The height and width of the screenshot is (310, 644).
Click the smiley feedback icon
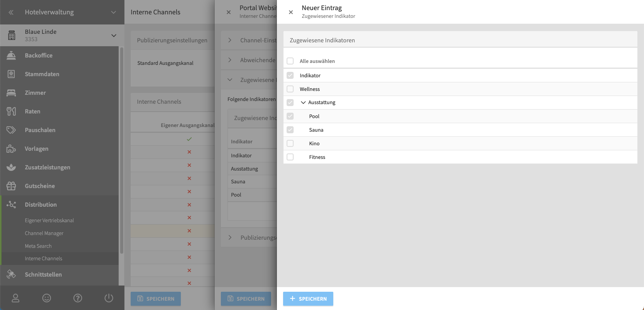(47, 298)
